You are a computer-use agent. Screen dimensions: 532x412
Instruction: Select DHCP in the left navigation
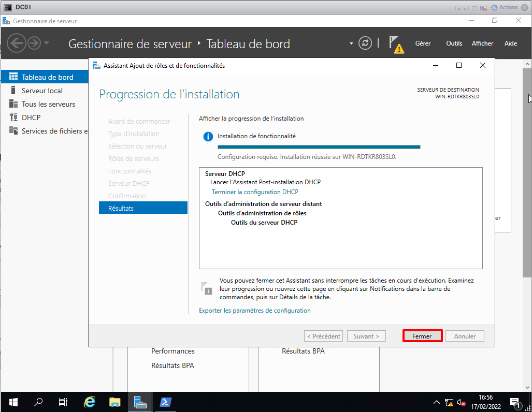tap(31, 117)
